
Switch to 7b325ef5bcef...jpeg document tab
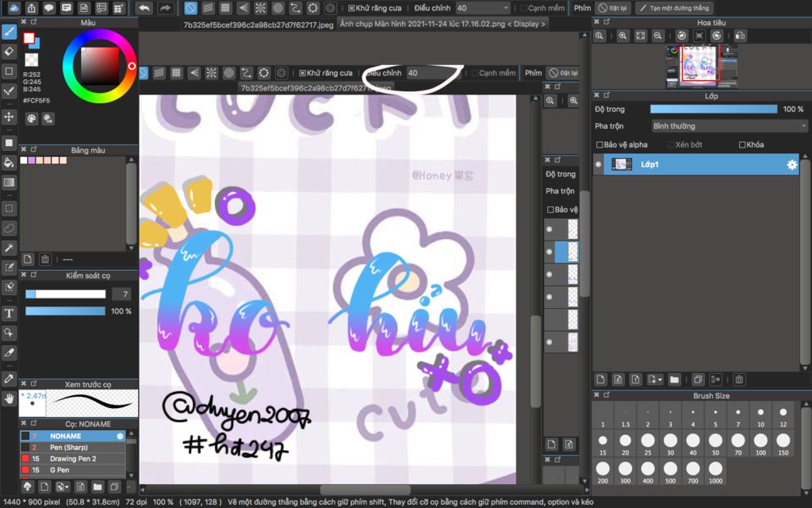click(x=259, y=25)
